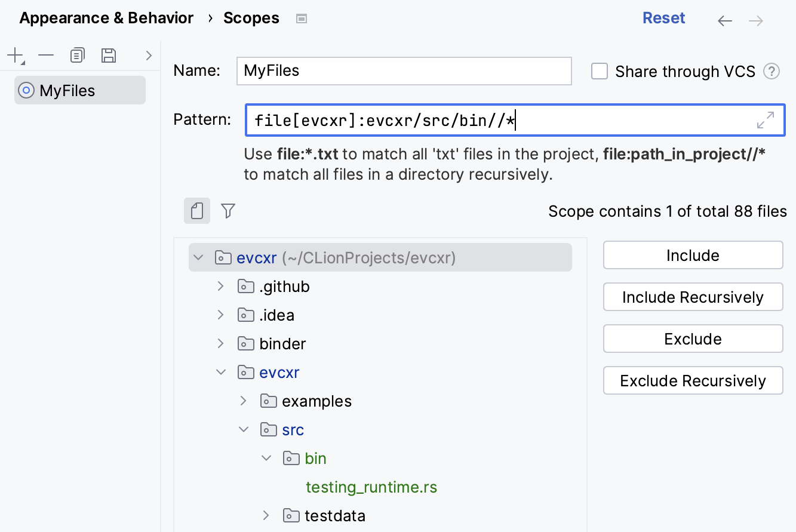Expand the Pattern field editor icon
The width and height of the screenshot is (796, 532).
point(765,120)
